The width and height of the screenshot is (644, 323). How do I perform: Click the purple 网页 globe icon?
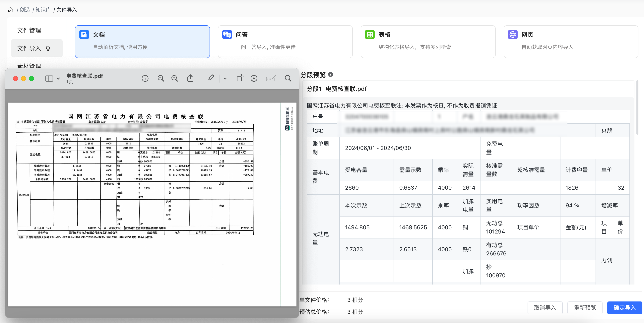pyautogui.click(x=513, y=34)
